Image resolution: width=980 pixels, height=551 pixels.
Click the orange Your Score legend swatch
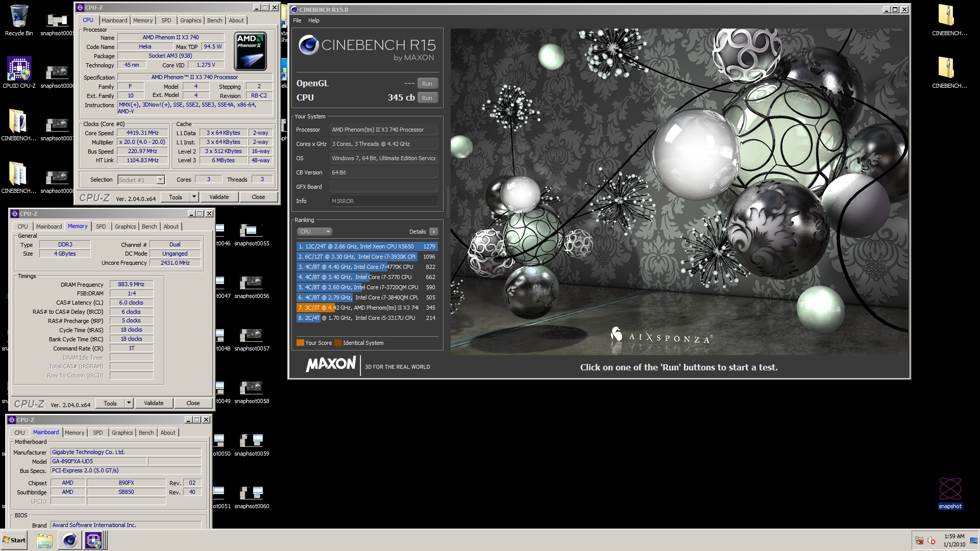300,343
